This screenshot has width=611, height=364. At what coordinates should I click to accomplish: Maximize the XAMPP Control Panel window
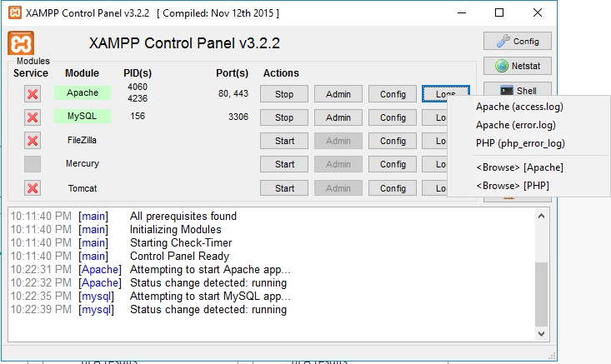[x=499, y=12]
